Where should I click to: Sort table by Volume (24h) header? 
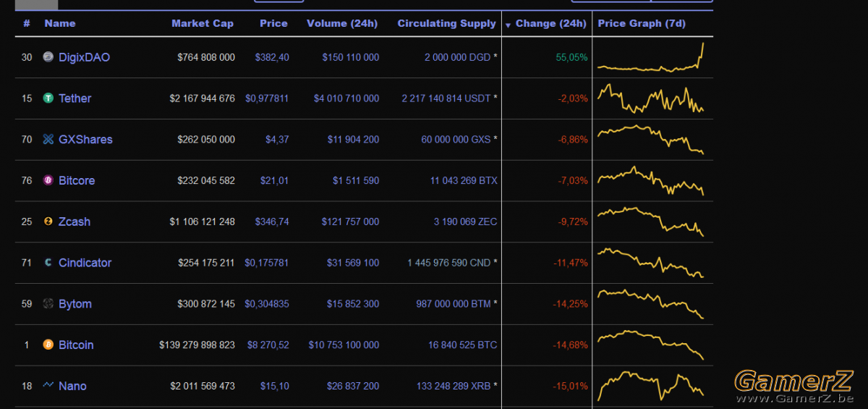click(x=342, y=23)
